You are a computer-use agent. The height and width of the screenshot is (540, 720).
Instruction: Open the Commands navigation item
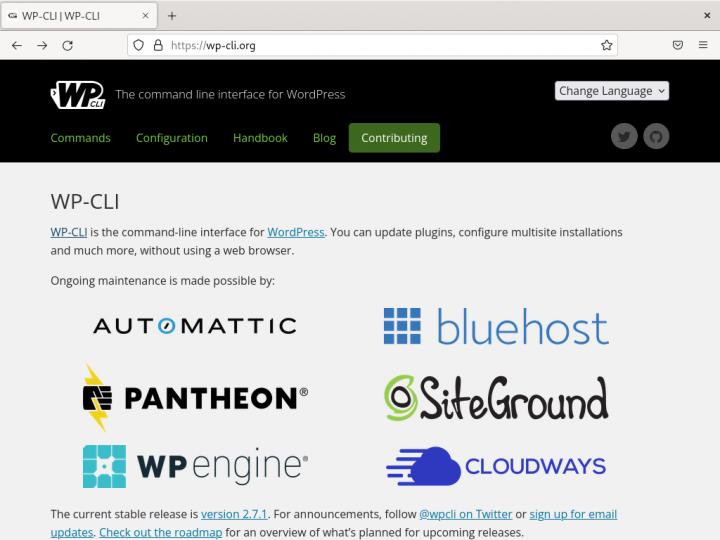tap(80, 138)
